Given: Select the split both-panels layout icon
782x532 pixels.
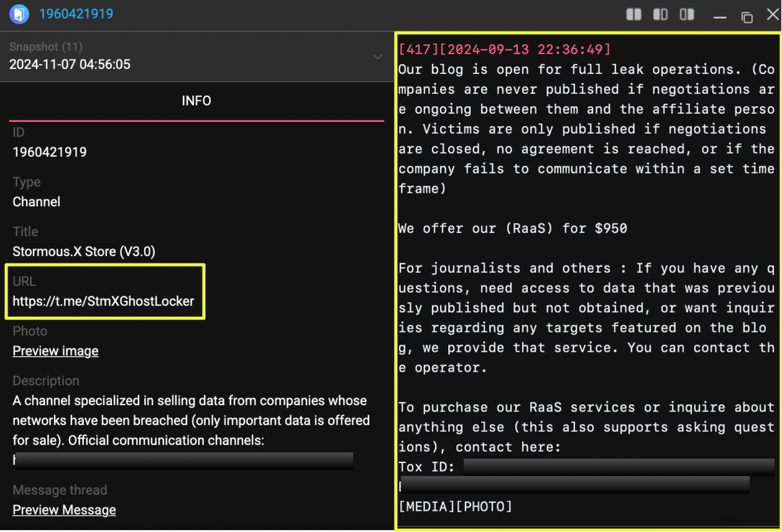Looking at the screenshot, I should pos(633,14).
